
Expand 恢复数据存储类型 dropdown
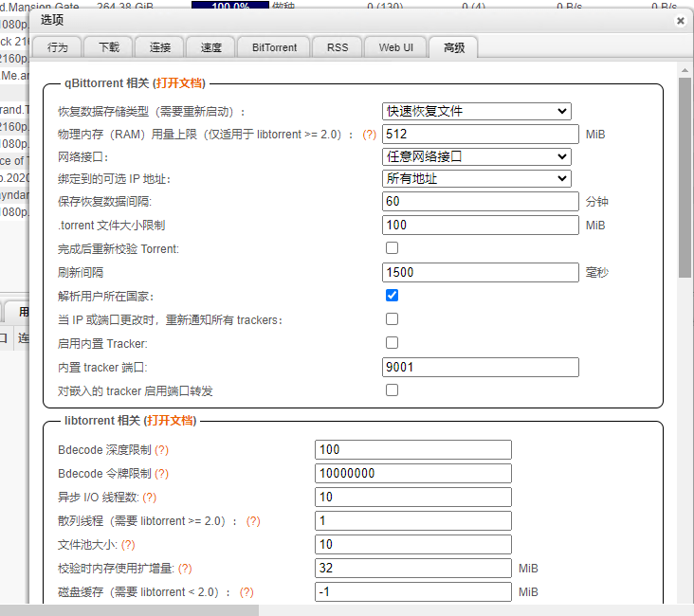tap(477, 111)
